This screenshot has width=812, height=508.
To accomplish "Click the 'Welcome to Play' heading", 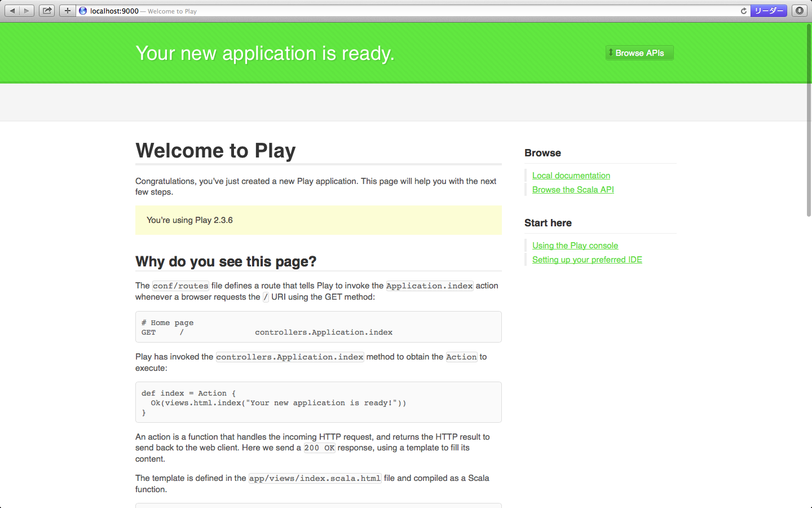I will pyautogui.click(x=215, y=151).
